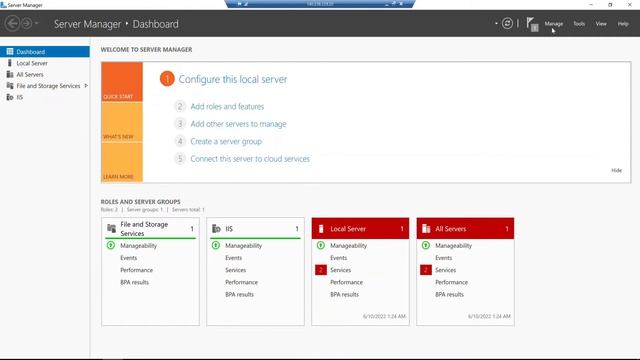The height and width of the screenshot is (360, 640).
Task: Click Add other servers to manage
Action: (238, 124)
